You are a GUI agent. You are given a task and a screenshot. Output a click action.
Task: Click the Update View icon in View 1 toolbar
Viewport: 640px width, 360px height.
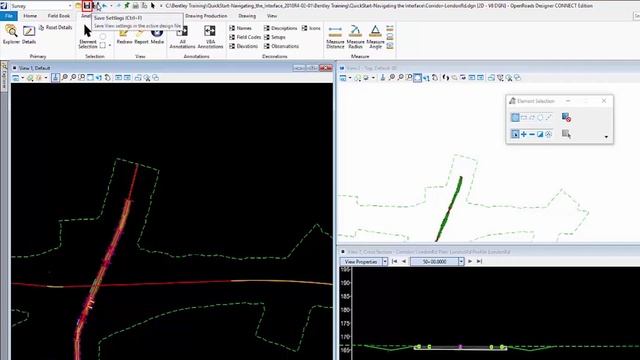click(56, 78)
